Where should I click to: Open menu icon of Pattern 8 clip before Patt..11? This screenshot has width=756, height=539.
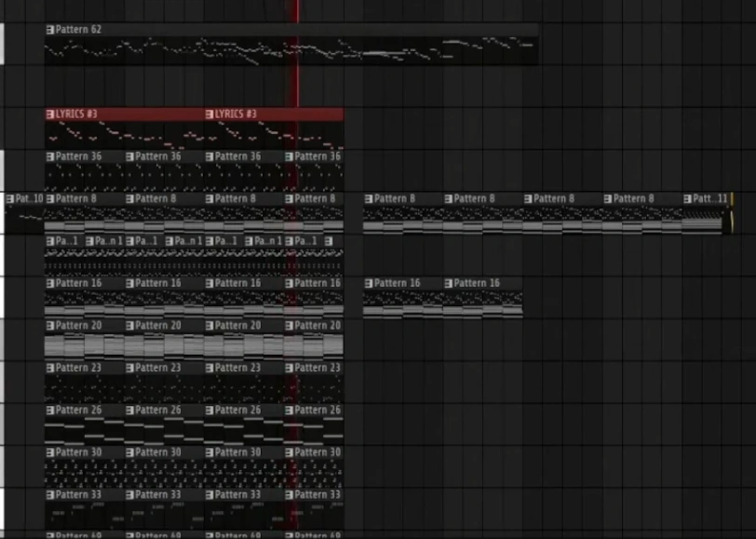pos(608,198)
